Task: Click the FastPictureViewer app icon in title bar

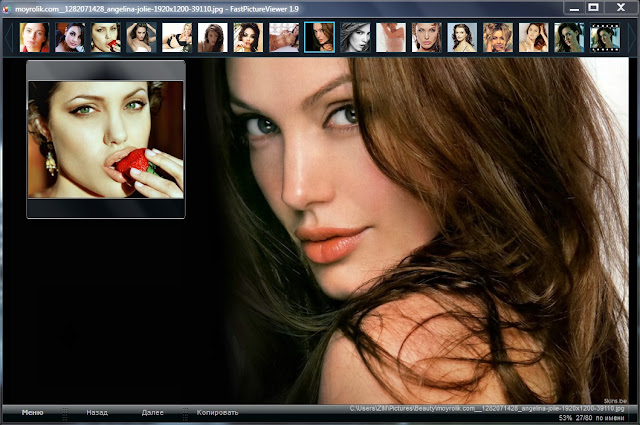Action: click(x=6, y=9)
